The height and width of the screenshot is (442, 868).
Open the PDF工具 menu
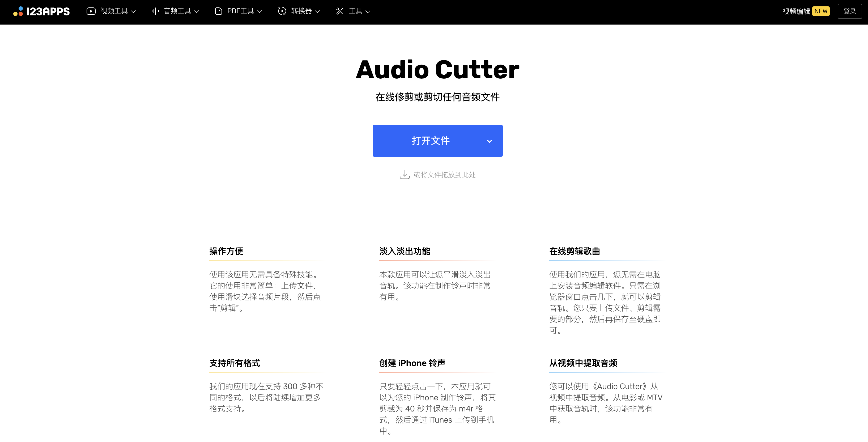point(238,11)
